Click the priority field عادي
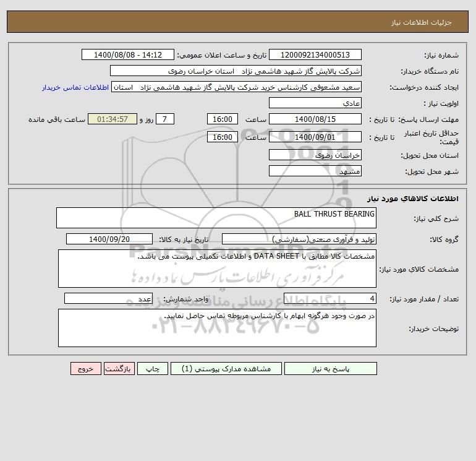Screen dimensions: 476x461 pyautogui.click(x=315, y=103)
